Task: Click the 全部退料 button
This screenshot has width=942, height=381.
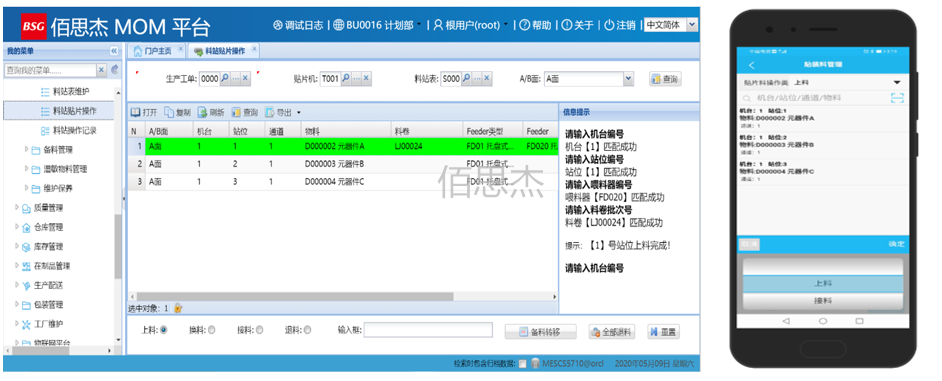Action: 612,332
